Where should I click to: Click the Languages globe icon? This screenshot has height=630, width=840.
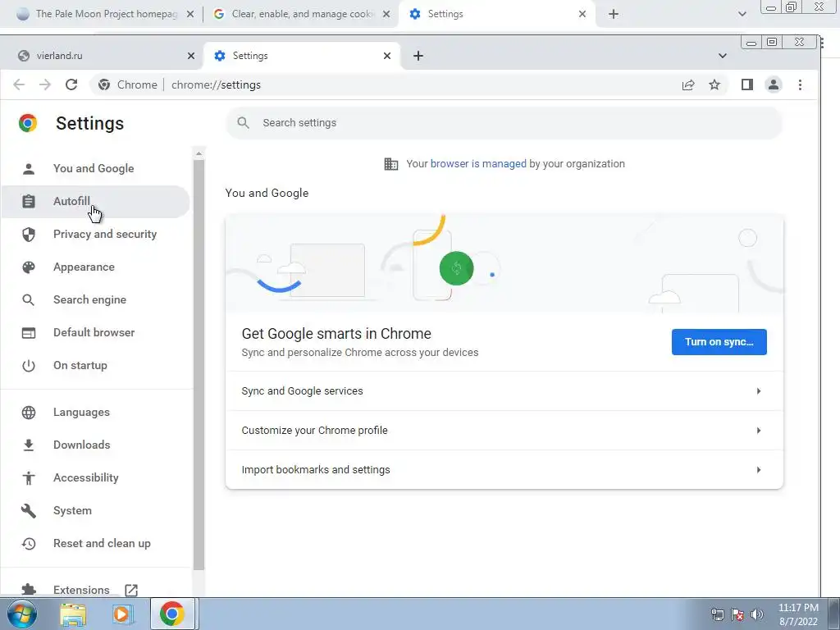point(29,413)
